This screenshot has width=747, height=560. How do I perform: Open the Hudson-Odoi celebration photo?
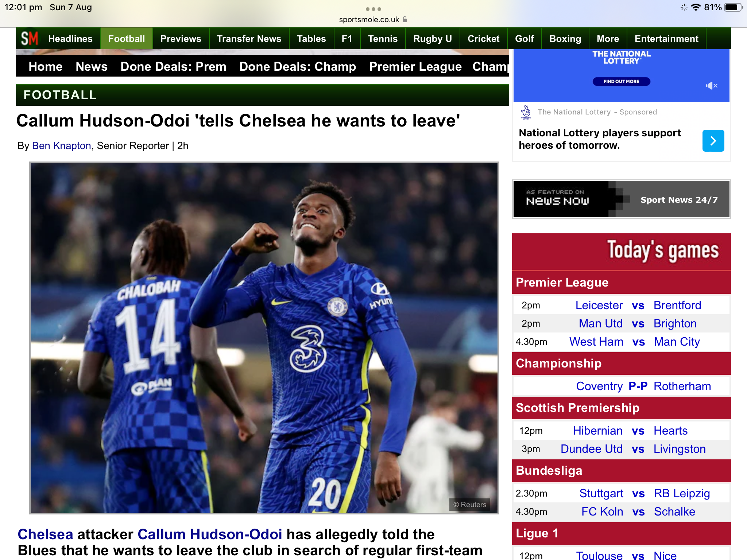(x=264, y=338)
